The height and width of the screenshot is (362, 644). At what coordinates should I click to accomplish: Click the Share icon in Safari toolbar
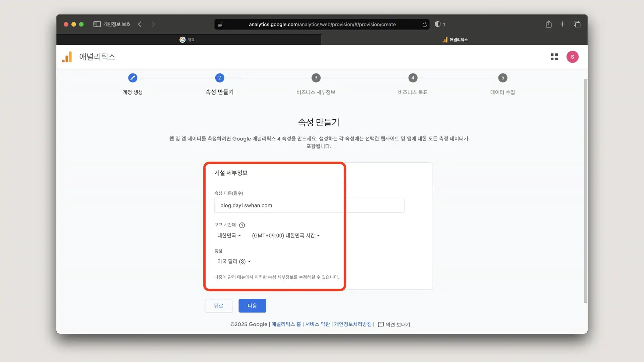549,24
